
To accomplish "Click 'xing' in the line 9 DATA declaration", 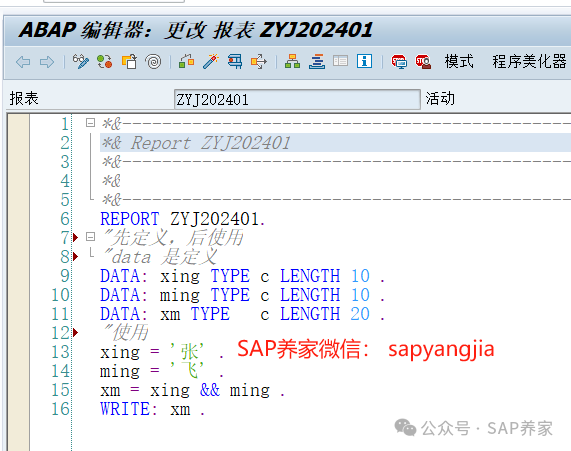I will point(180,277).
